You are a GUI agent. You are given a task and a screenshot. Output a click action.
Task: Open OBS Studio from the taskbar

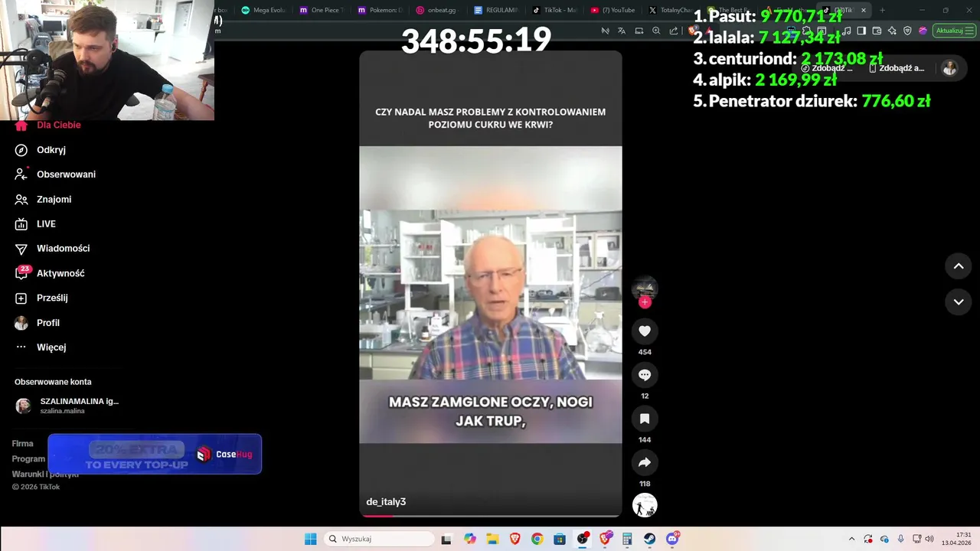click(583, 539)
